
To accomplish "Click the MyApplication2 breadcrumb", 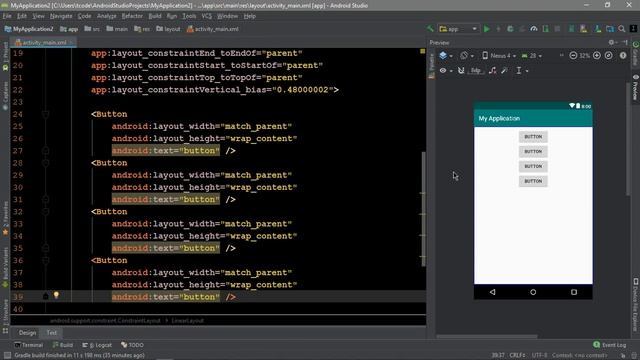I will point(29,29).
